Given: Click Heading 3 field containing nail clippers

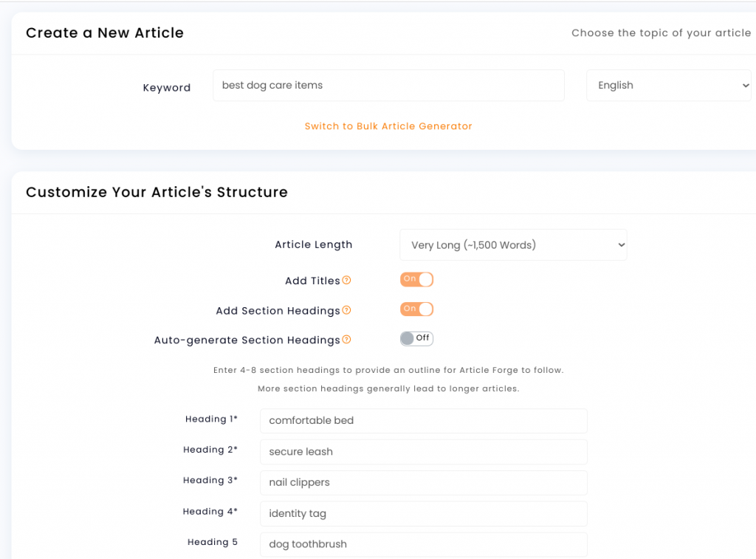Looking at the screenshot, I should click(x=423, y=483).
